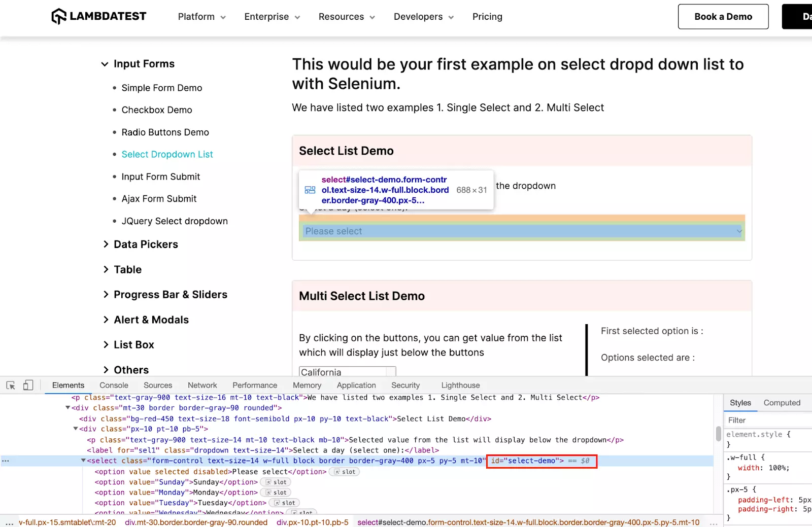Click the slot badge beside the Monday option

click(x=276, y=493)
